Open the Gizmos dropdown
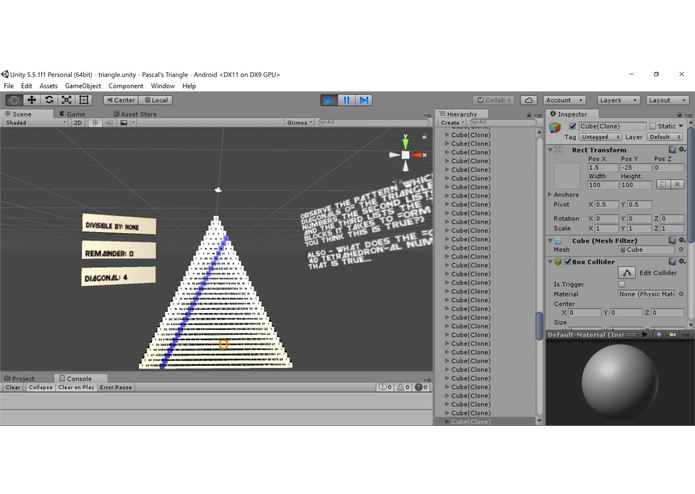The image size is (695, 494). tap(300, 123)
